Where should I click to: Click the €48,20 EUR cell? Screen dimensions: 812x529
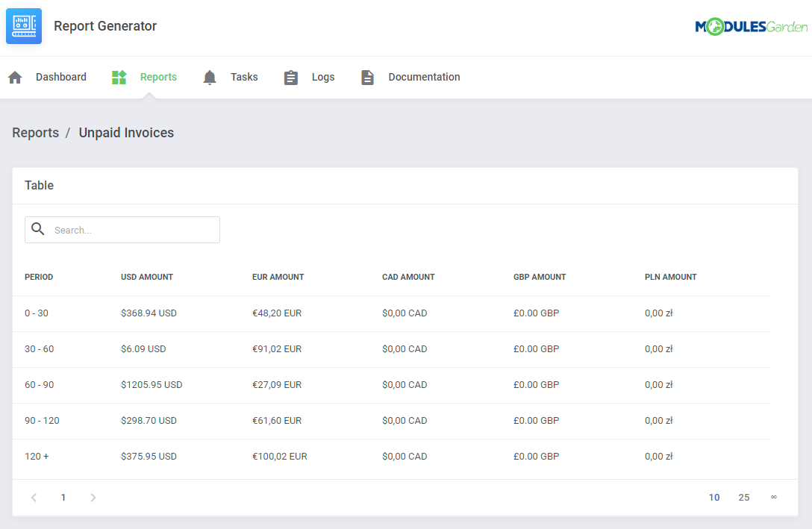(277, 313)
